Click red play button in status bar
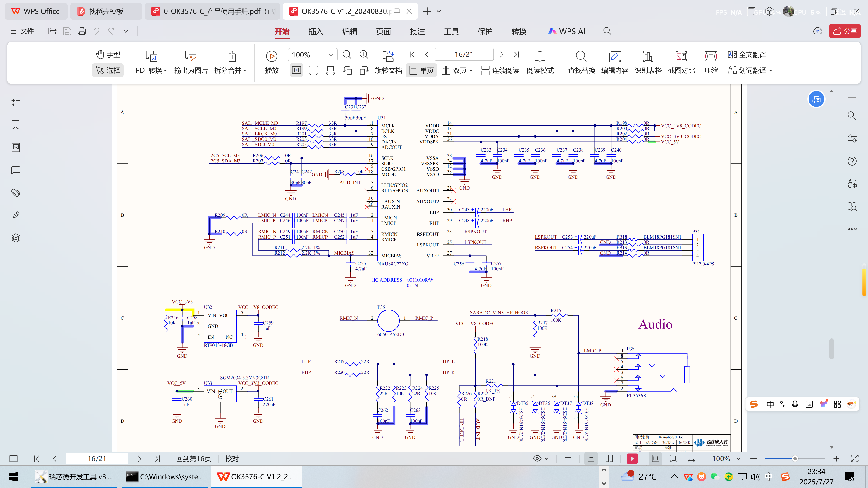This screenshot has width=868, height=488. click(632, 458)
